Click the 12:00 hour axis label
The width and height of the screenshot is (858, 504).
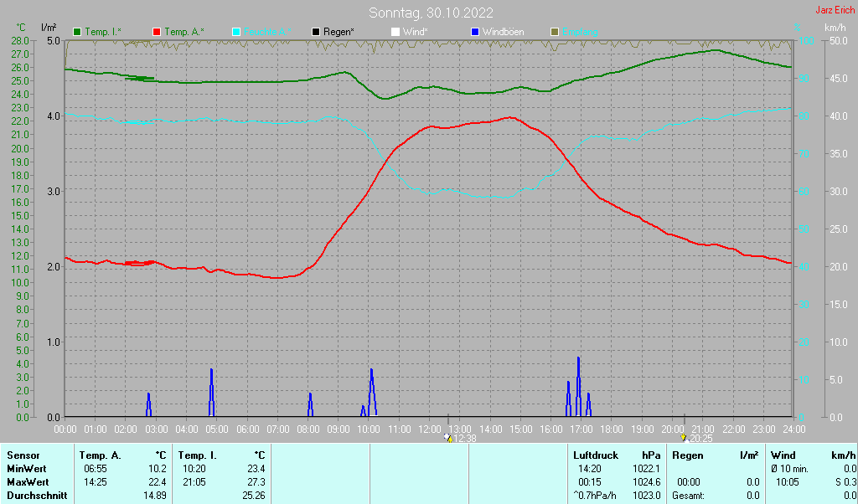click(x=430, y=429)
